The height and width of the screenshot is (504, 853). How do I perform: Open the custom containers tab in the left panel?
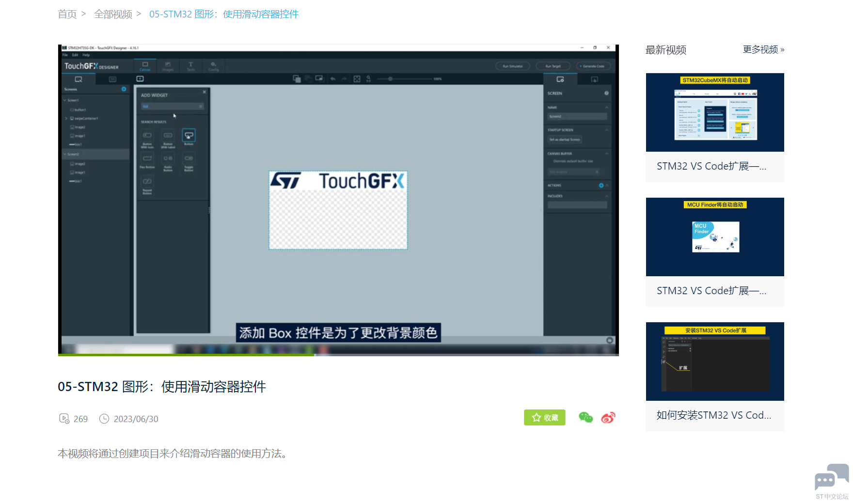112,79
